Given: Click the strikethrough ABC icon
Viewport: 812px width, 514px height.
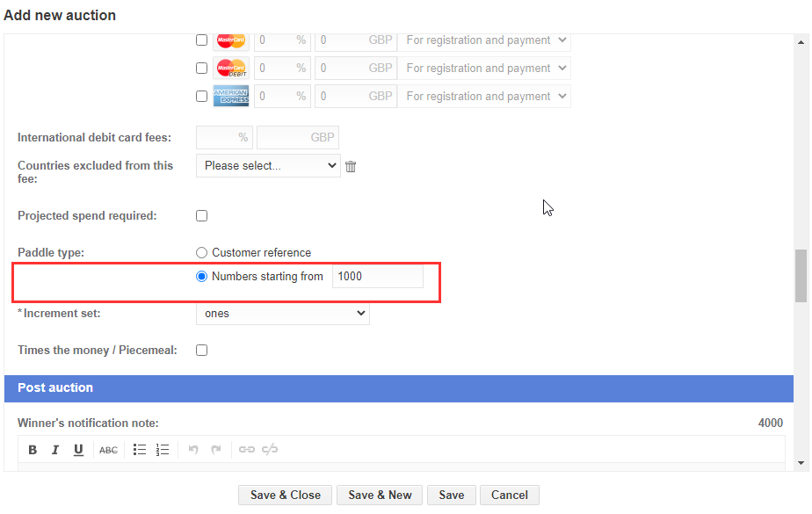Looking at the screenshot, I should (x=108, y=450).
